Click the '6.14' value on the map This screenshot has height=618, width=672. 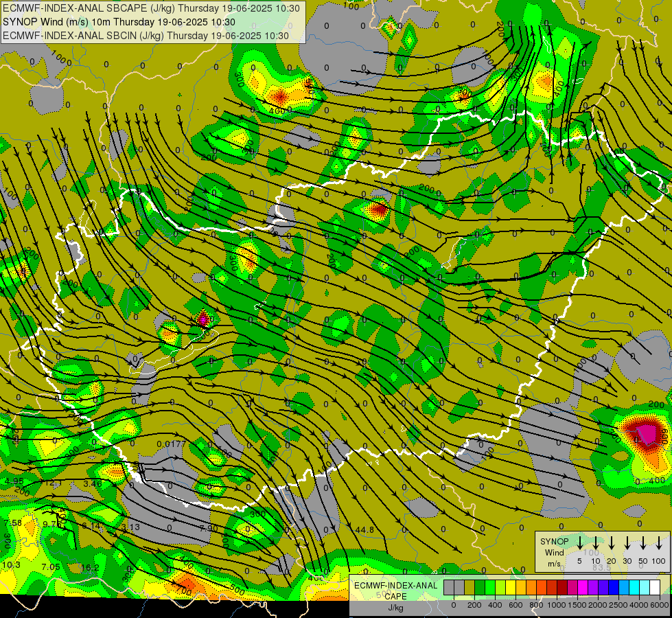pyautogui.click(x=91, y=526)
